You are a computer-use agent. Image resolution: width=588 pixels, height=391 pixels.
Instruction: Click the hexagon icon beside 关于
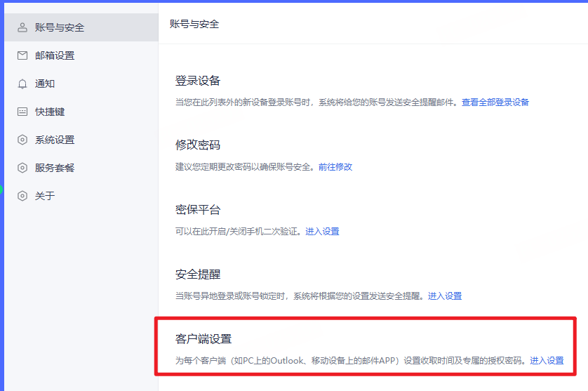[x=22, y=196]
